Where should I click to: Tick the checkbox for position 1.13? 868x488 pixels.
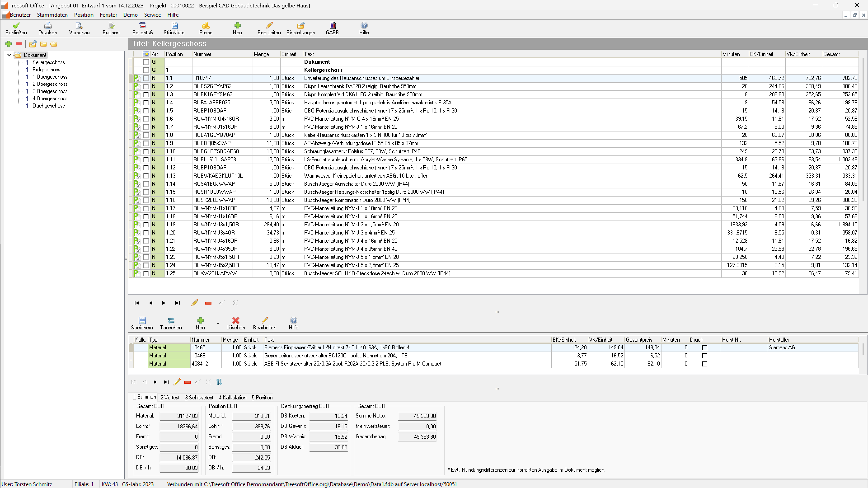pos(146,176)
